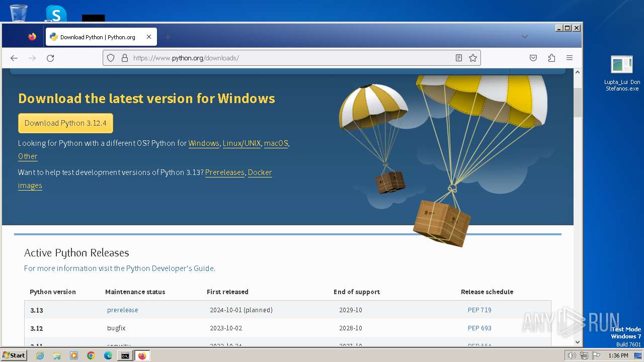
Task: Open the Action Center flag tray icon
Action: [x=597, y=355]
